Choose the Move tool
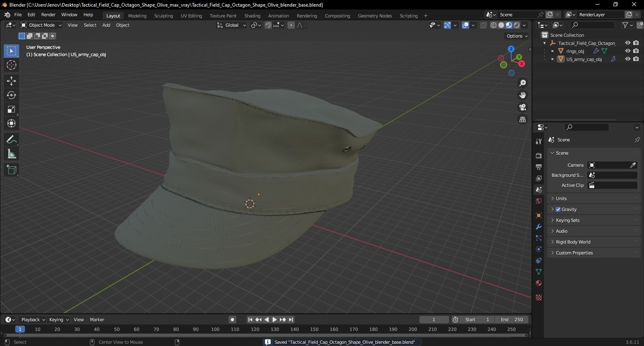This screenshot has height=346, width=644. (11, 81)
